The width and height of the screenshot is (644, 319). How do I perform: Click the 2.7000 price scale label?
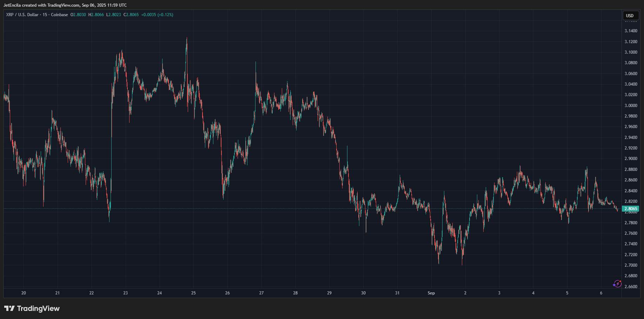tap(631, 265)
